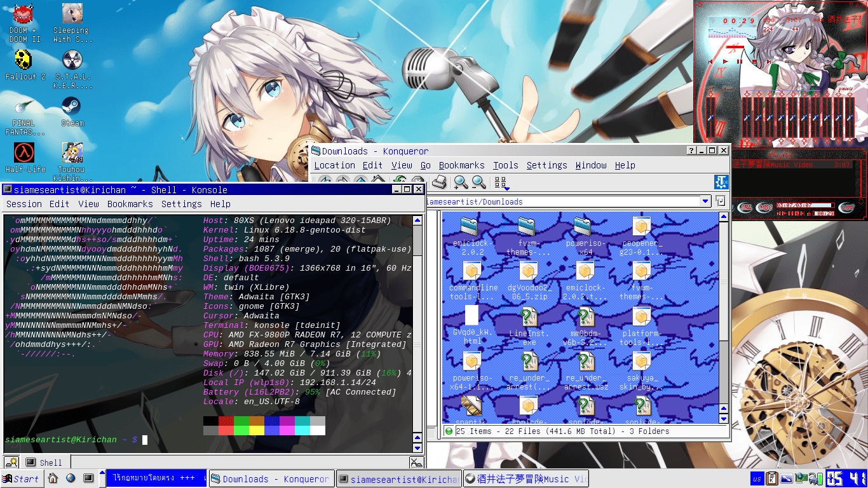Viewport: 868px width, 488px height.
Task: Toggle the 'us' keyboard layout indicator
Action: 757,478
